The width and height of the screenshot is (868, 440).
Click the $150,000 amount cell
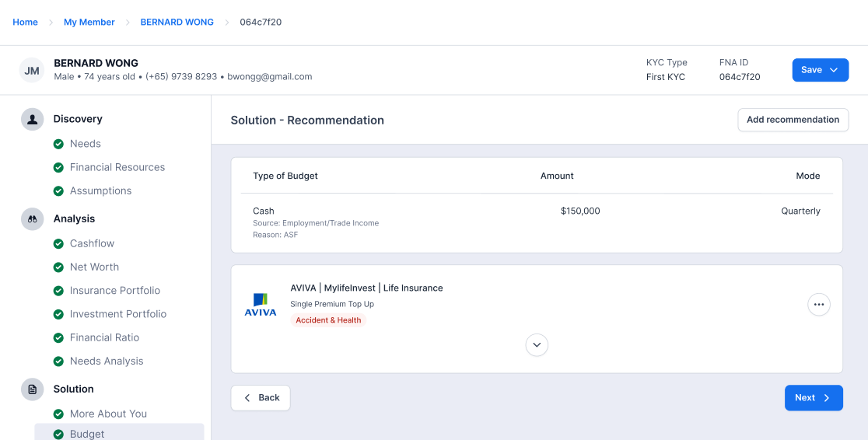[x=580, y=211]
